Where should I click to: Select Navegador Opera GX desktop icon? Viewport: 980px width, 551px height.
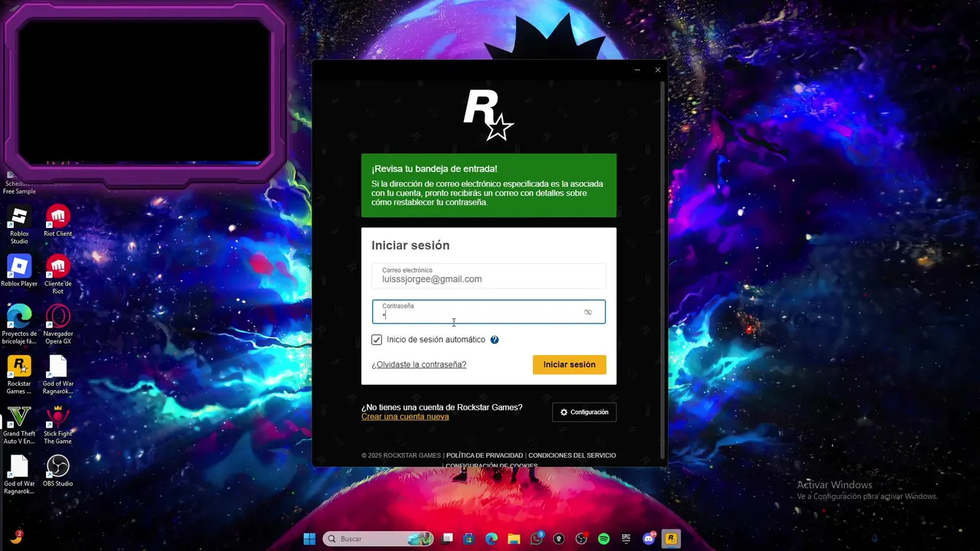58,325
